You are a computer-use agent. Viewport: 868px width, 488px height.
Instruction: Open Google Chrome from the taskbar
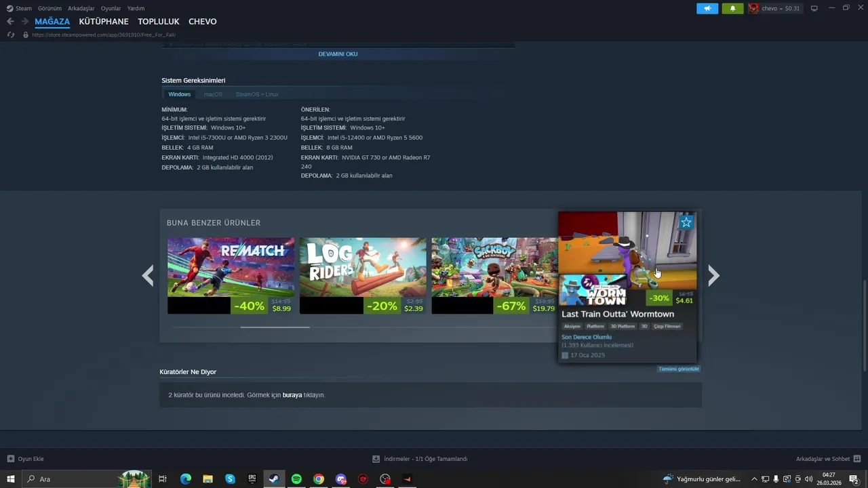319,479
